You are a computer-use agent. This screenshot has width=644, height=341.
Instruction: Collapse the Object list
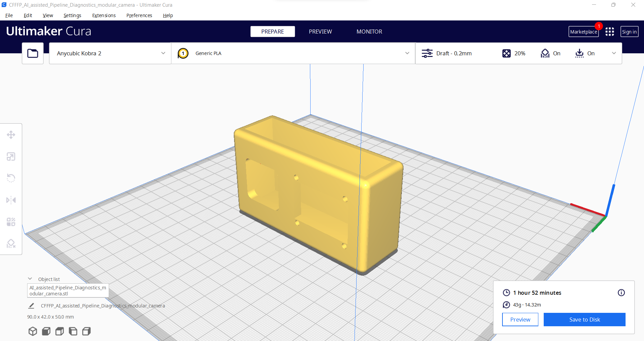pyautogui.click(x=30, y=279)
